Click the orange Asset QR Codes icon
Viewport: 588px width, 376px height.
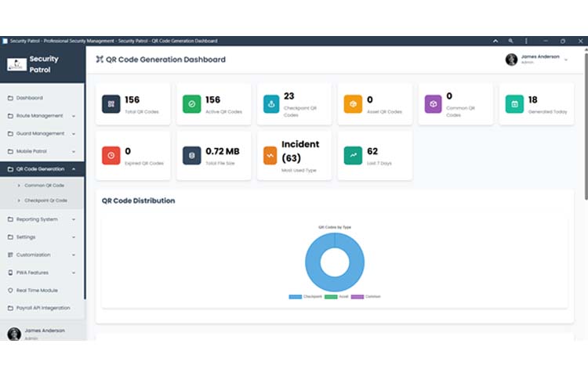(x=353, y=104)
